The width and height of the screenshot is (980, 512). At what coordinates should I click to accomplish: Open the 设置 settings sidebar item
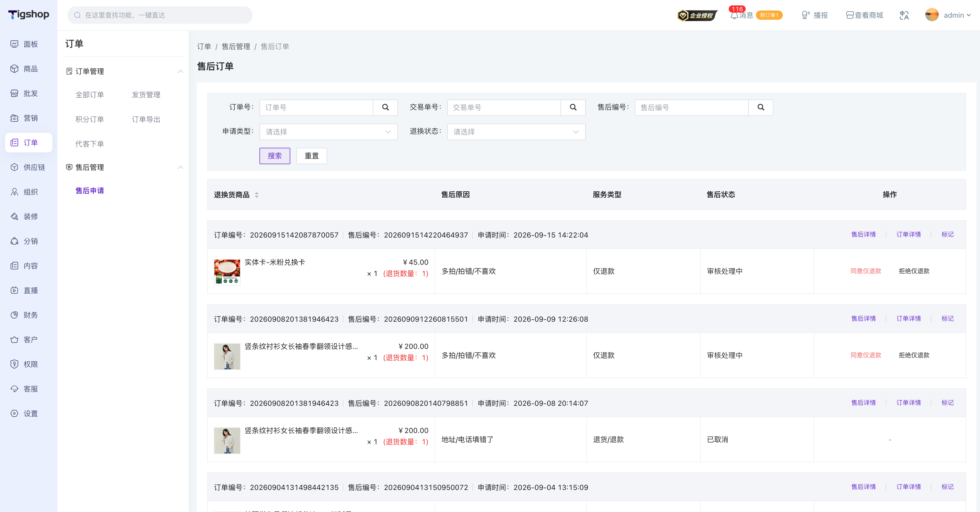[x=28, y=413]
